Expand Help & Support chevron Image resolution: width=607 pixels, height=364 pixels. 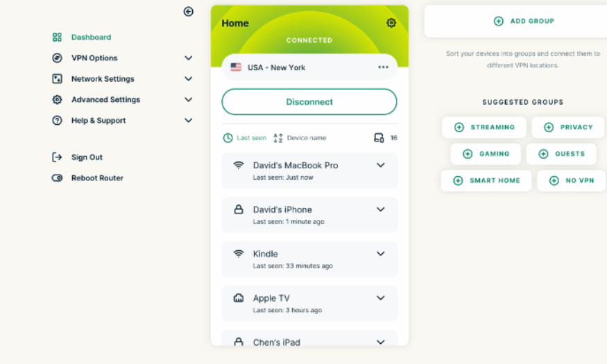tap(189, 121)
